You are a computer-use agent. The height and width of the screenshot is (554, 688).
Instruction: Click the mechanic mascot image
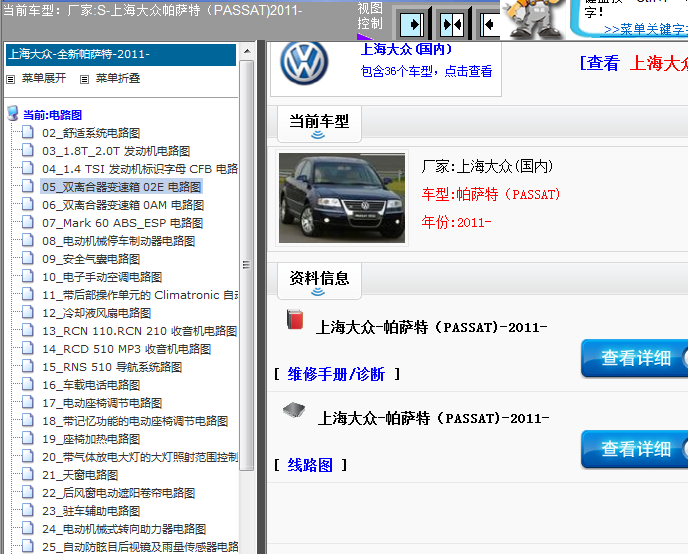click(532, 19)
